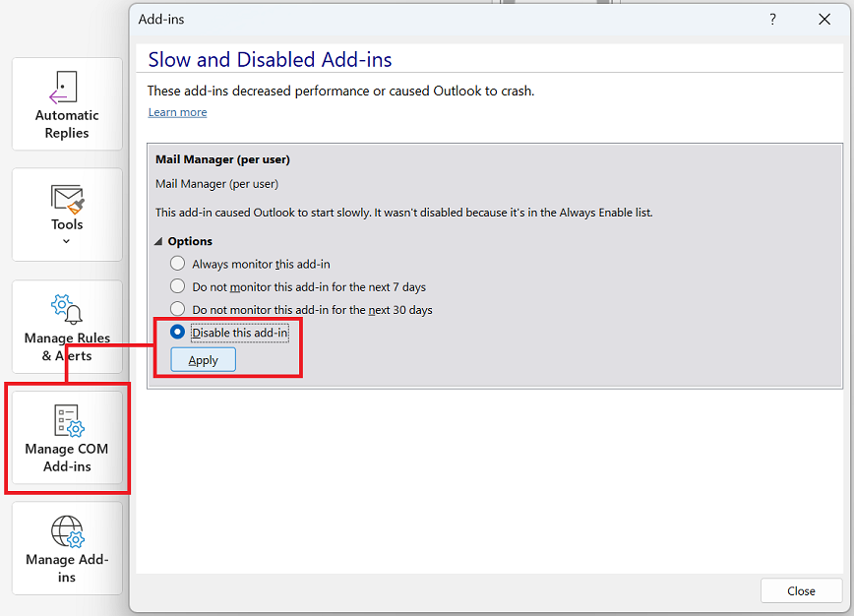Image resolution: width=854 pixels, height=616 pixels.
Task: Expand the Tools dropdown chevron
Action: [x=67, y=241]
